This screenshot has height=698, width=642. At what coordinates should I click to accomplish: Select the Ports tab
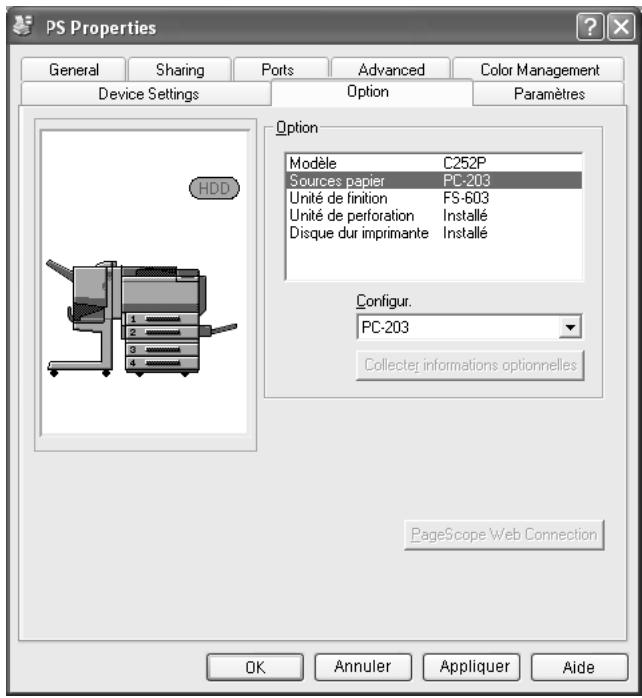281,69
